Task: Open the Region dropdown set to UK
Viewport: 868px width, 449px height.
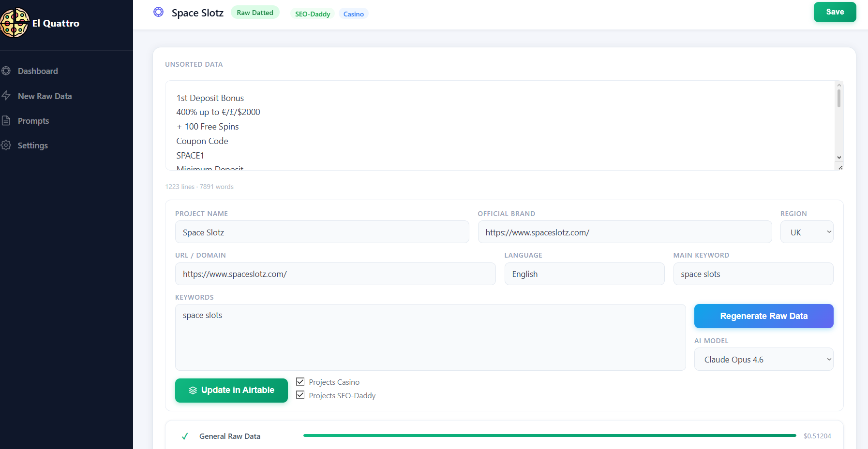Action: pos(807,232)
